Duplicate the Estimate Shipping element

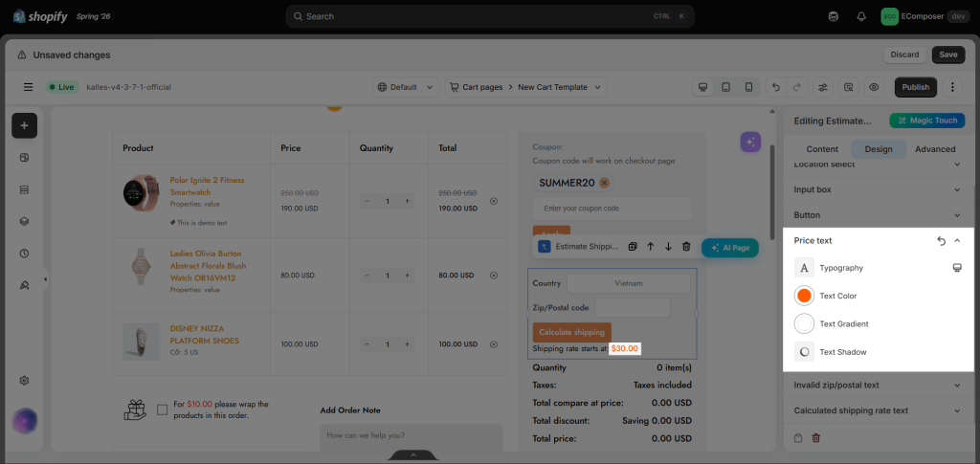point(633,247)
